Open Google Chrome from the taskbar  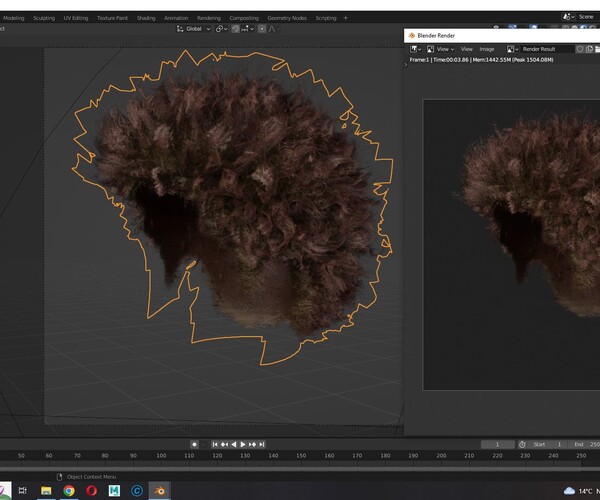click(x=69, y=490)
